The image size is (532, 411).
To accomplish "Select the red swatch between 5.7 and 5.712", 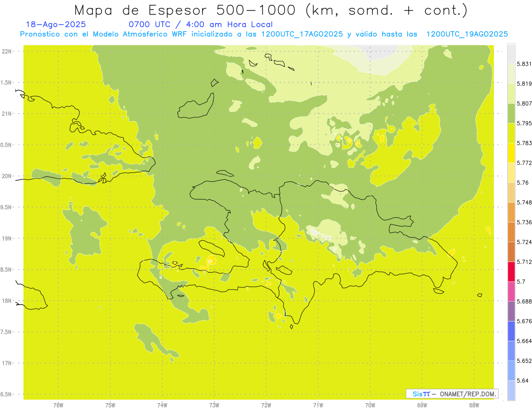I will (511, 272).
